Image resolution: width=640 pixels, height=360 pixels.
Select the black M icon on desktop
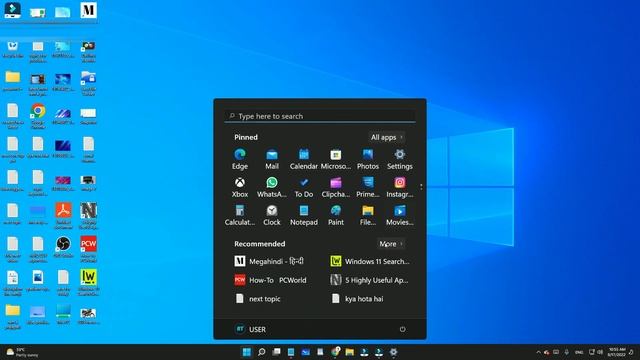pyautogui.click(x=89, y=10)
